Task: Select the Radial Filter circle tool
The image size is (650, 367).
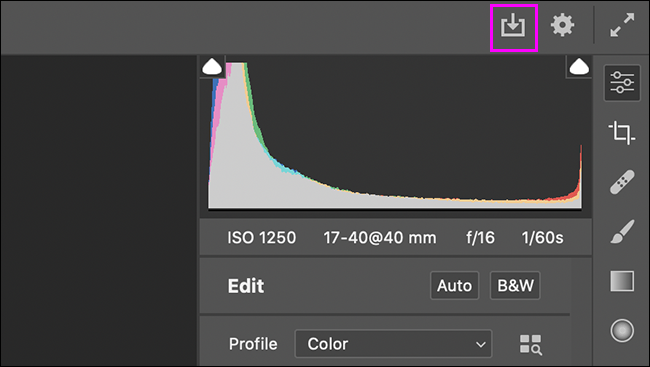Action: (622, 331)
